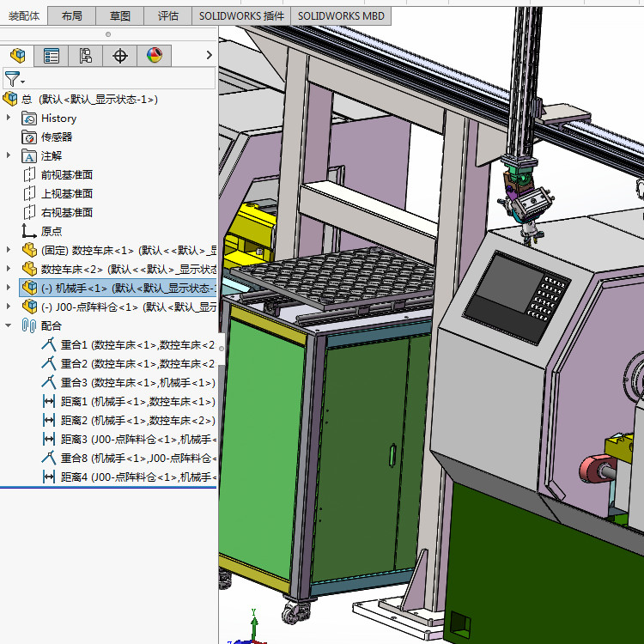Select the 原点 origin item
The width and height of the screenshot is (644, 644).
tap(52, 232)
